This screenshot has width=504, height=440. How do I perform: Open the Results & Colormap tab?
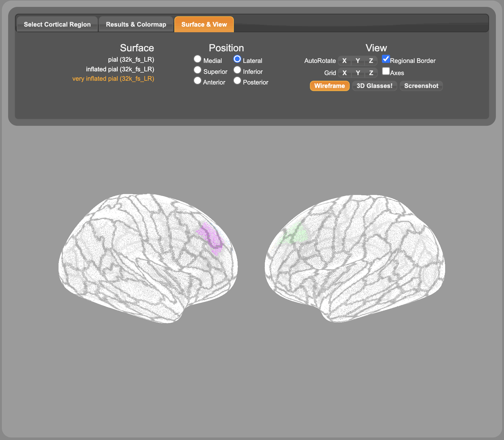[136, 24]
